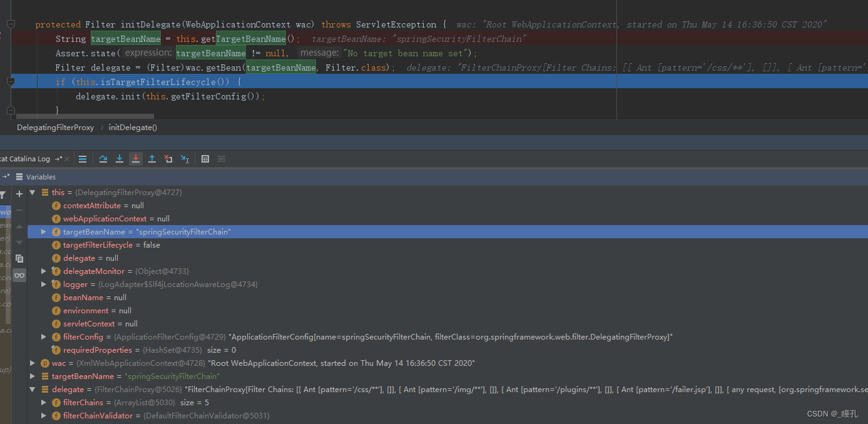The height and width of the screenshot is (424, 868).
Task: Click the Variables panel title
Action: coord(41,177)
